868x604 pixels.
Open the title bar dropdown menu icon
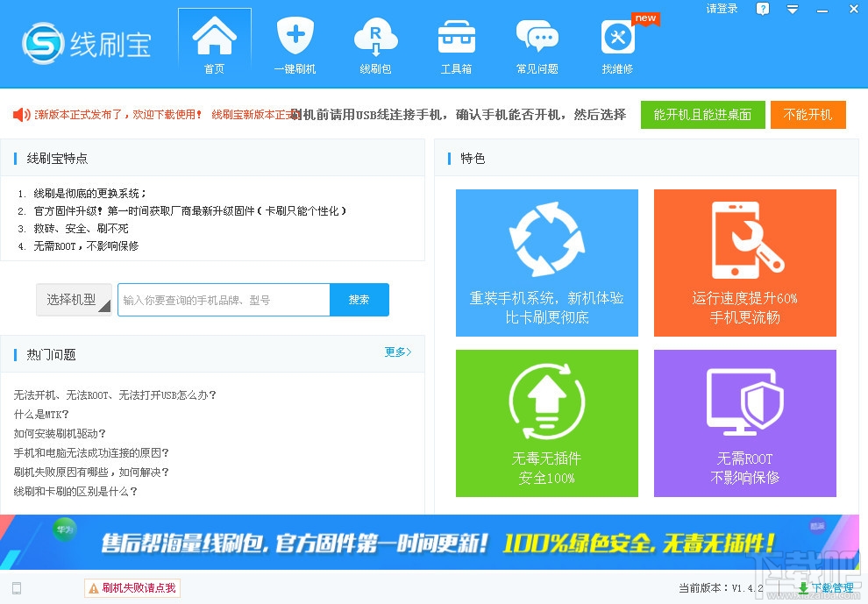coord(793,9)
